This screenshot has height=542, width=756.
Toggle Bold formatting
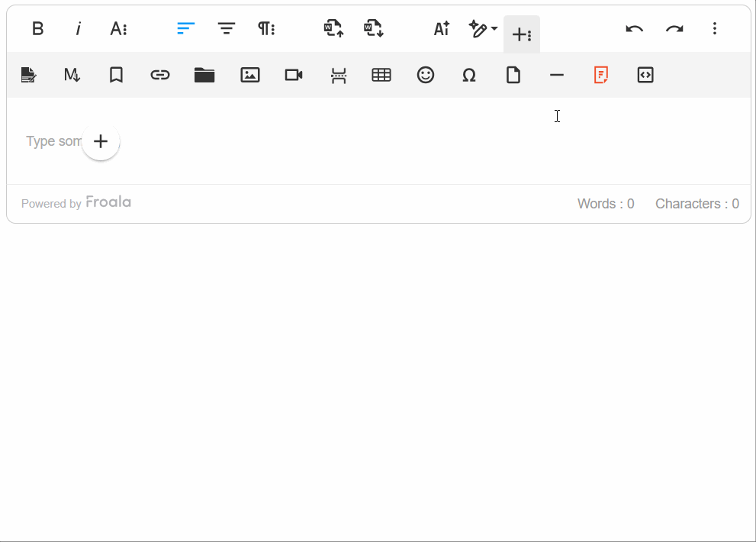point(37,29)
